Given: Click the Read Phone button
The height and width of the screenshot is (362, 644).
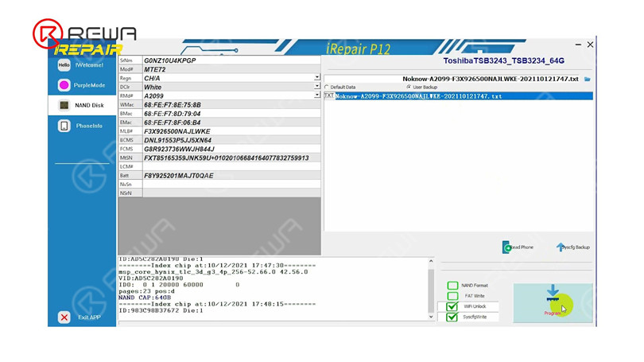Looking at the screenshot, I should tap(518, 247).
